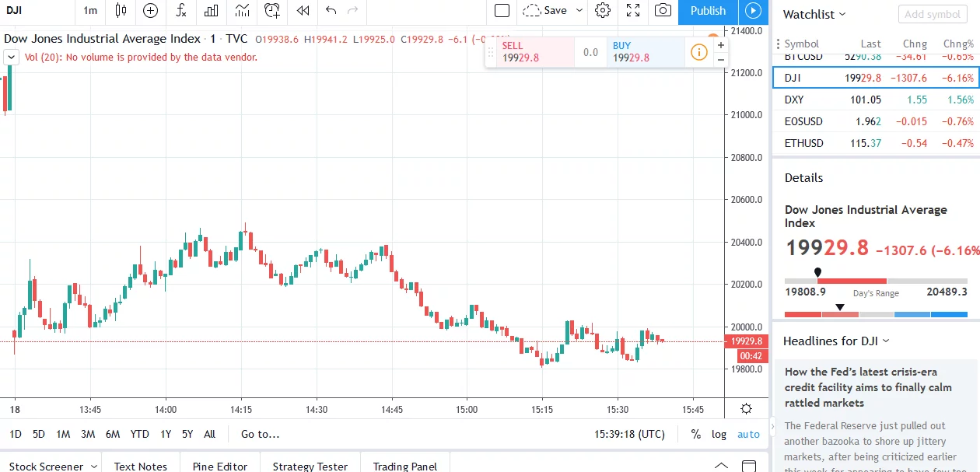Collapse the indicator legend chevron
This screenshot has height=472, width=980.
tap(11, 57)
